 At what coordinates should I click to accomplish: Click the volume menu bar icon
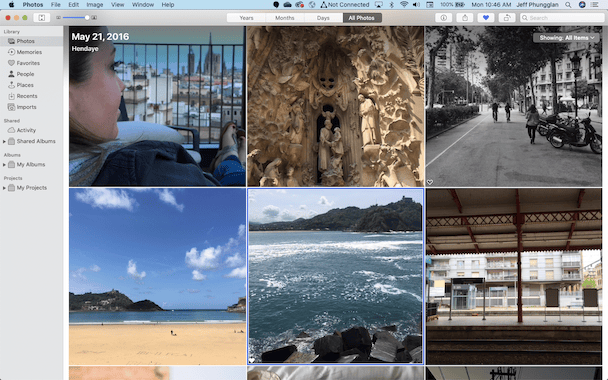point(416,5)
